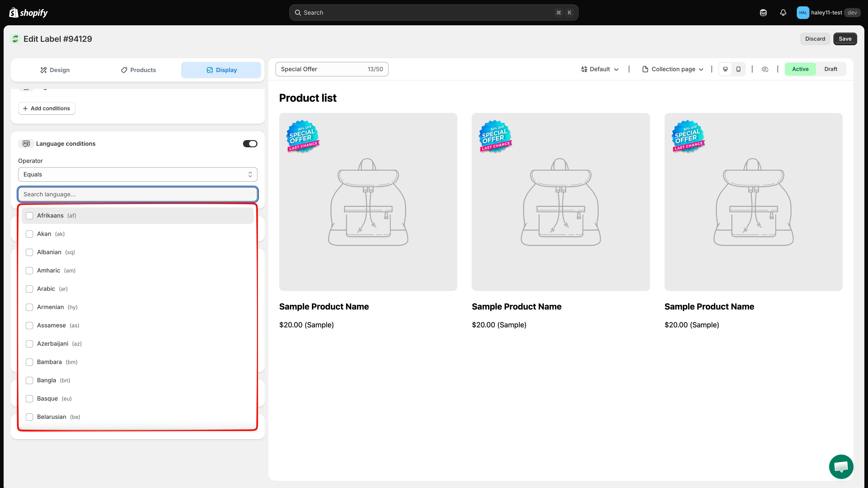Check the Armenian (hy) checkbox

tap(29, 307)
